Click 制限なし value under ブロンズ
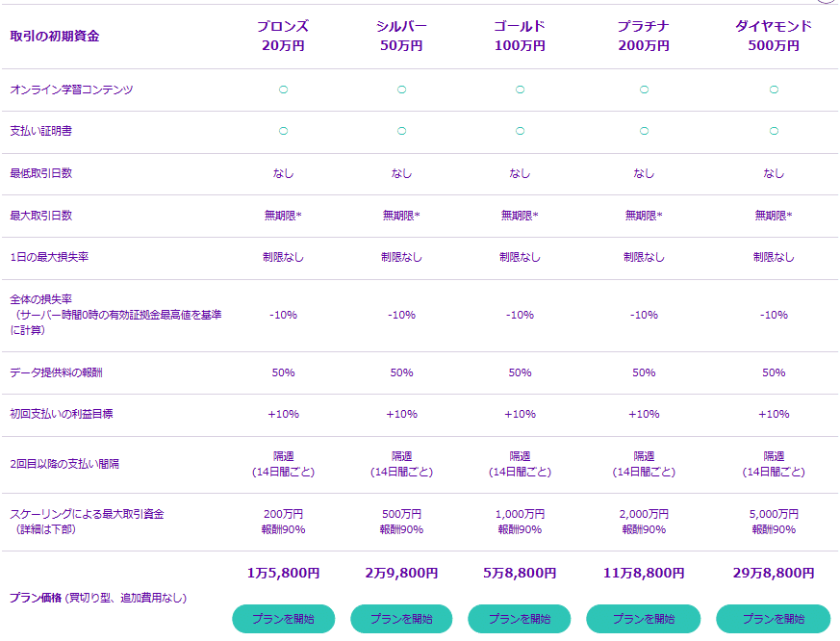 [284, 257]
